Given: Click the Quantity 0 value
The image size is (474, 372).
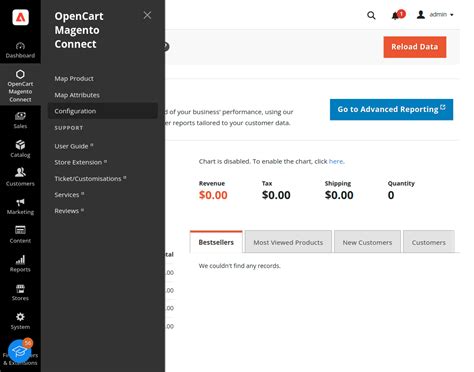Looking at the screenshot, I should [x=391, y=195].
